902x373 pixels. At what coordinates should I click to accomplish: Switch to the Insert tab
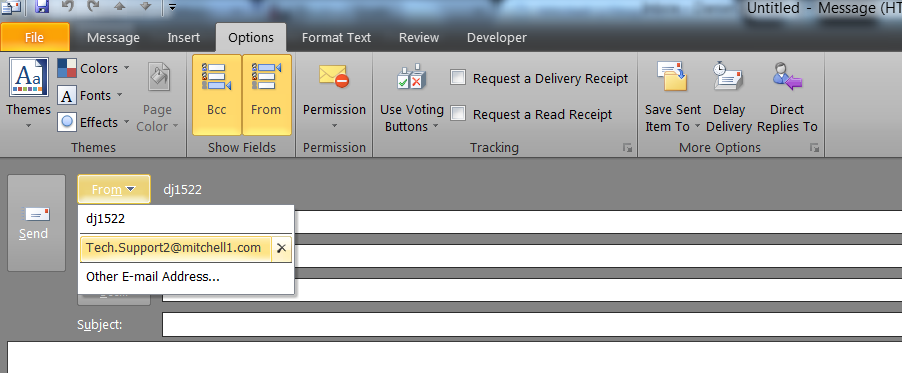coord(184,37)
